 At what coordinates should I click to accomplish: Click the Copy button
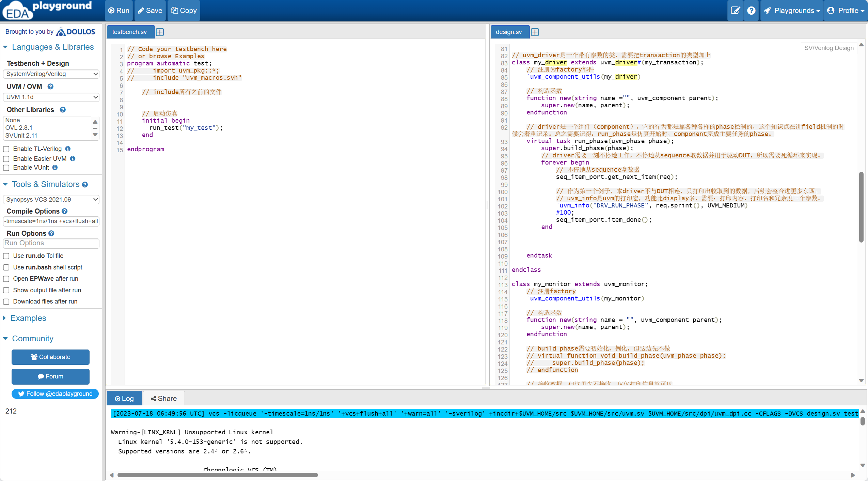coord(184,11)
